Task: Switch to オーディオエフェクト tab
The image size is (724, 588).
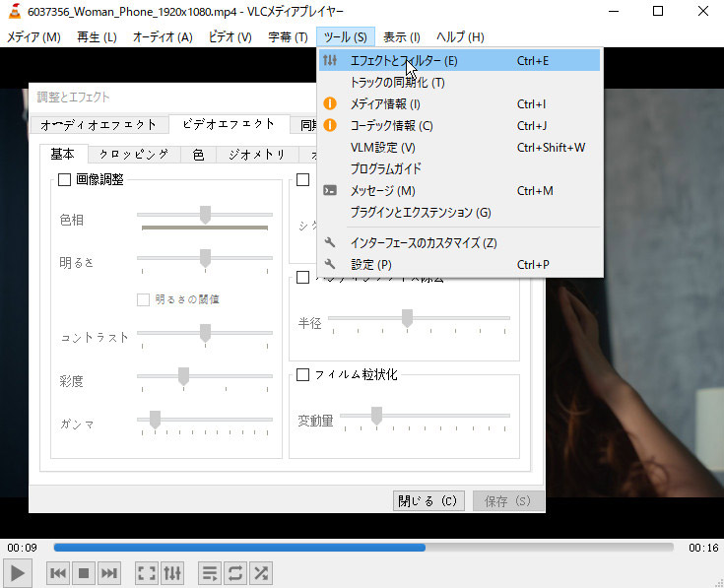Action: (99, 125)
